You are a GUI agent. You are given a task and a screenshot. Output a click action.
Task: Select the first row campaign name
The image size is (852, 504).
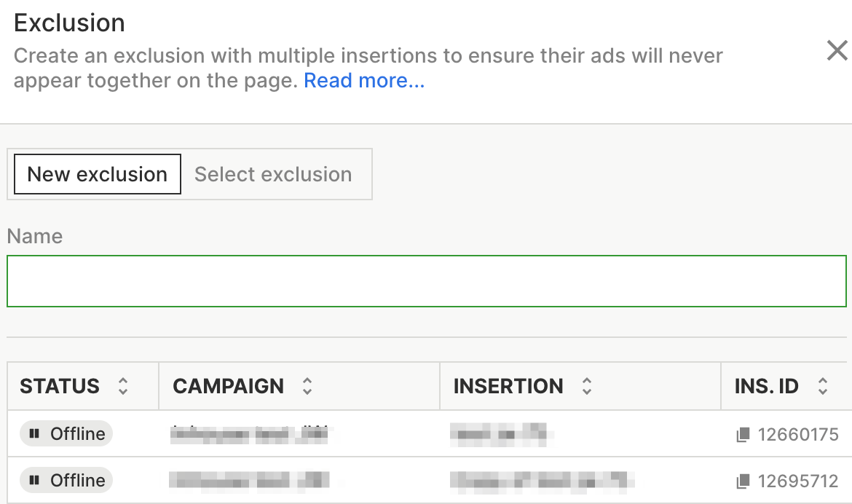point(248,435)
